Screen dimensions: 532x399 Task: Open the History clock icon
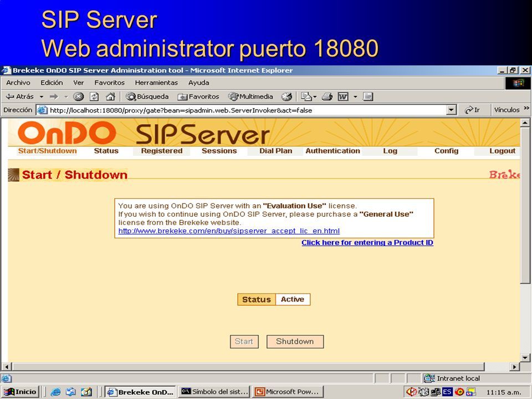pyautogui.click(x=287, y=96)
